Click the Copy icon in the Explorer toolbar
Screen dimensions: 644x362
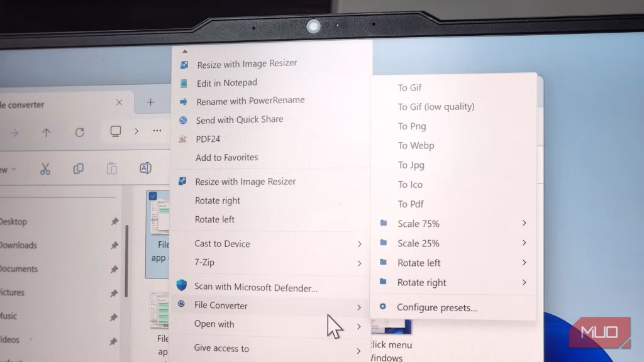point(78,168)
